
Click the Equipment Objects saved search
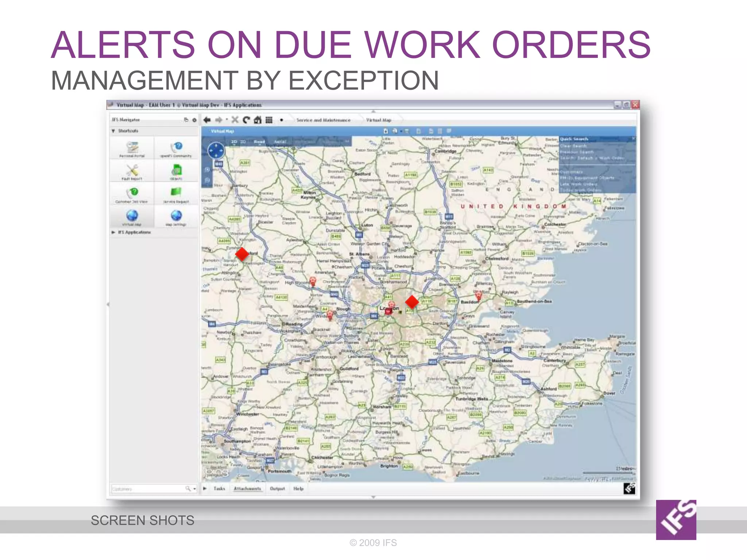[x=587, y=178]
